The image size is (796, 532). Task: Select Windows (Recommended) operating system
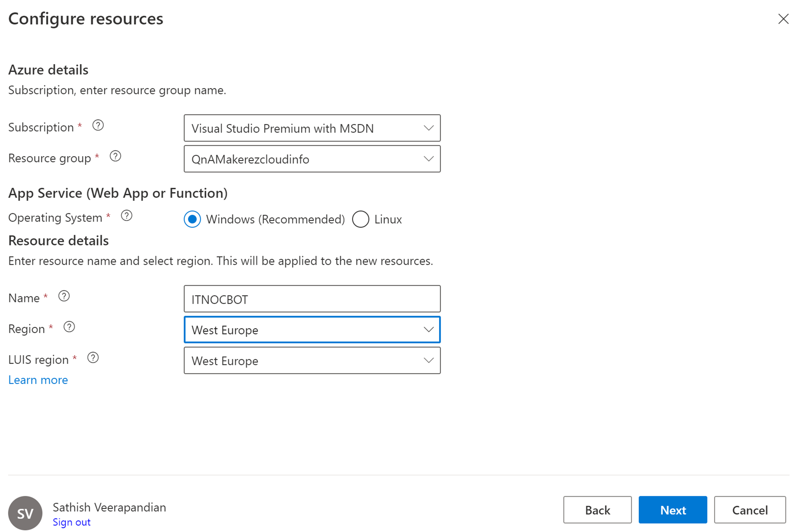pyautogui.click(x=192, y=219)
